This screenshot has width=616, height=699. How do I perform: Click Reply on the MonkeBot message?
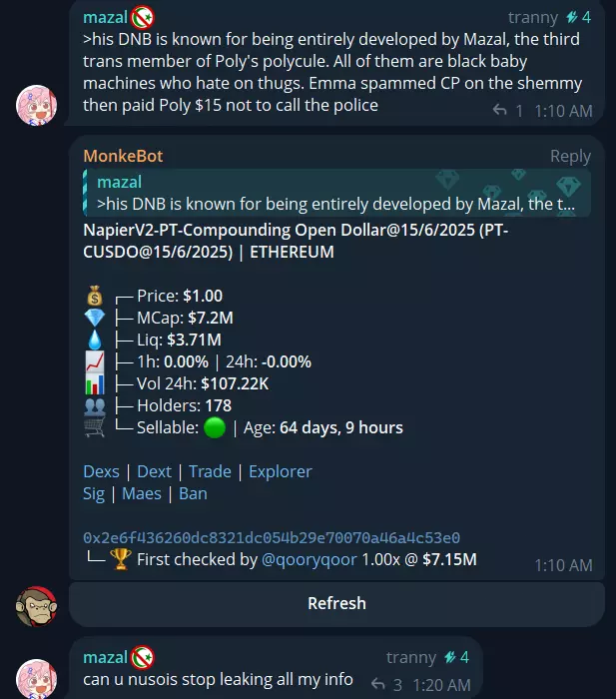(x=570, y=156)
